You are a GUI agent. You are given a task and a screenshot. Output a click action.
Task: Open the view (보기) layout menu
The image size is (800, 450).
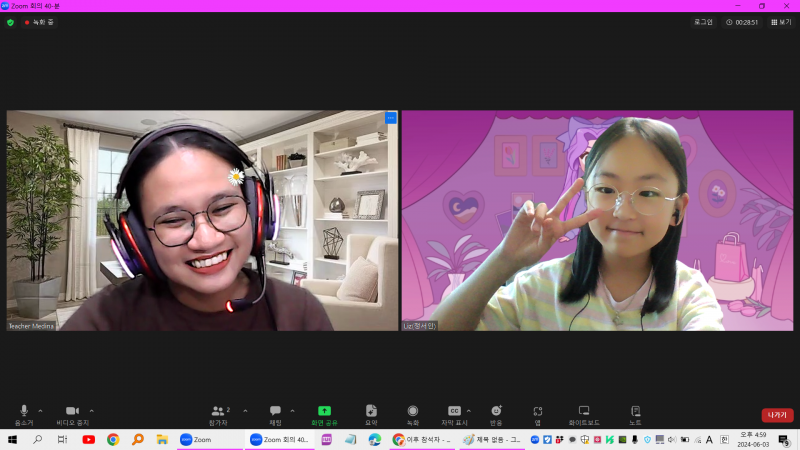click(780, 22)
